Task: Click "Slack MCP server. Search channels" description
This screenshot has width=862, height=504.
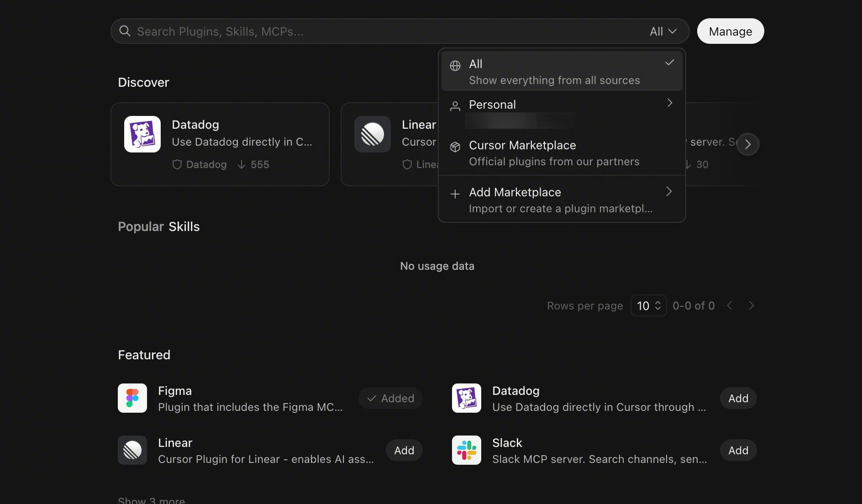Action: (x=599, y=459)
